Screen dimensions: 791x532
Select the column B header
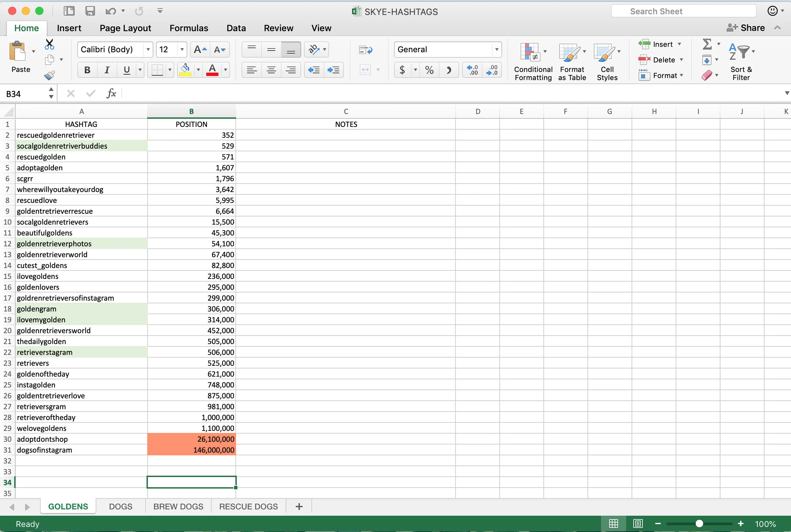pos(191,111)
